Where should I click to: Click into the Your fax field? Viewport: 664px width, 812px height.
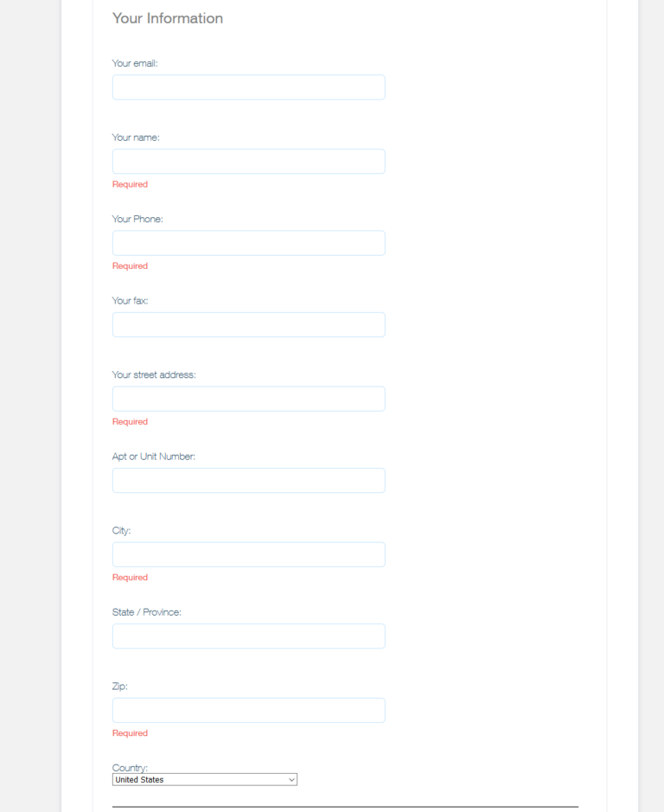pyautogui.click(x=248, y=325)
